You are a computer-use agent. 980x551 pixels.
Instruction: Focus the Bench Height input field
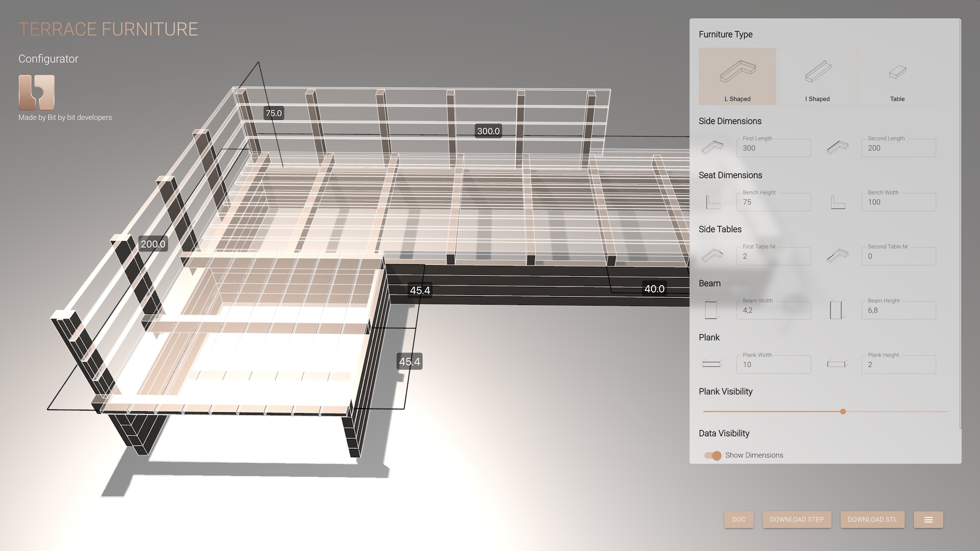tap(773, 202)
